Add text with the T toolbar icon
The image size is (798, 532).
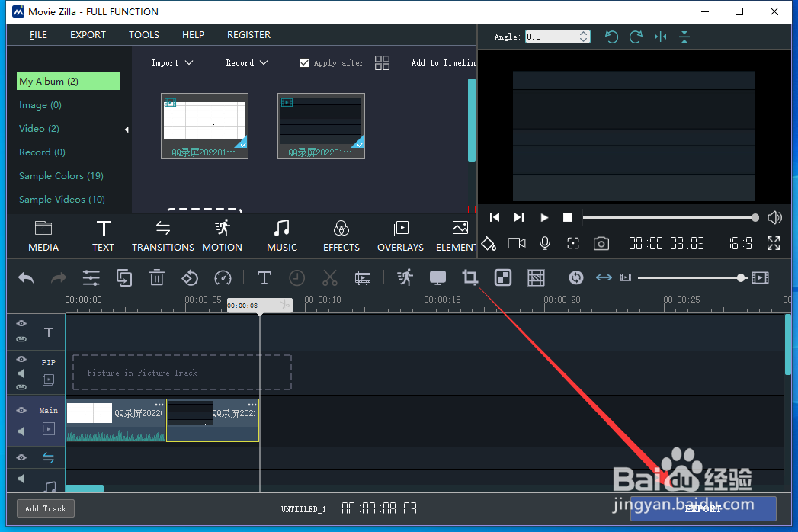pyautogui.click(x=264, y=278)
